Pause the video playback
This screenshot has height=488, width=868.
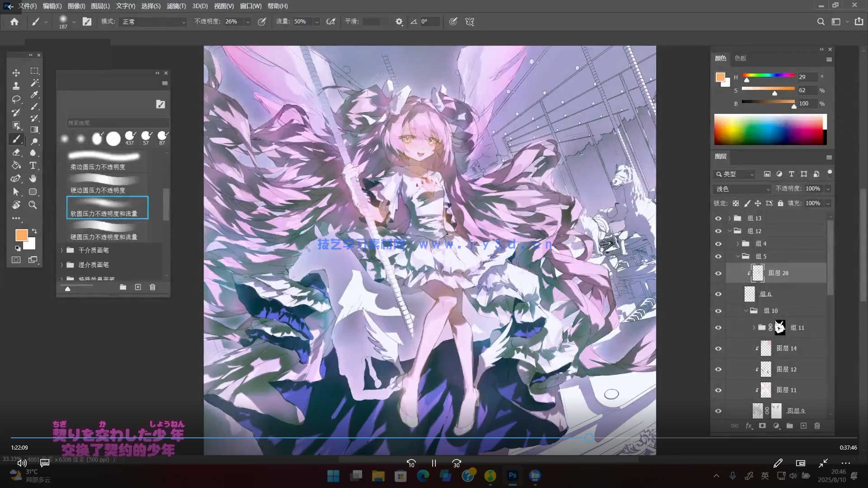click(x=434, y=463)
